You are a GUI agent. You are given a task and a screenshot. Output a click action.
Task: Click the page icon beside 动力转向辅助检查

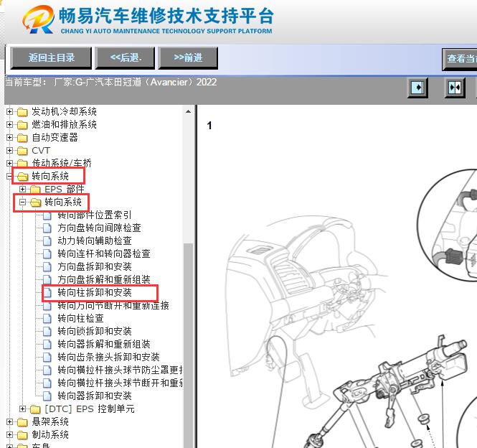pos(47,241)
